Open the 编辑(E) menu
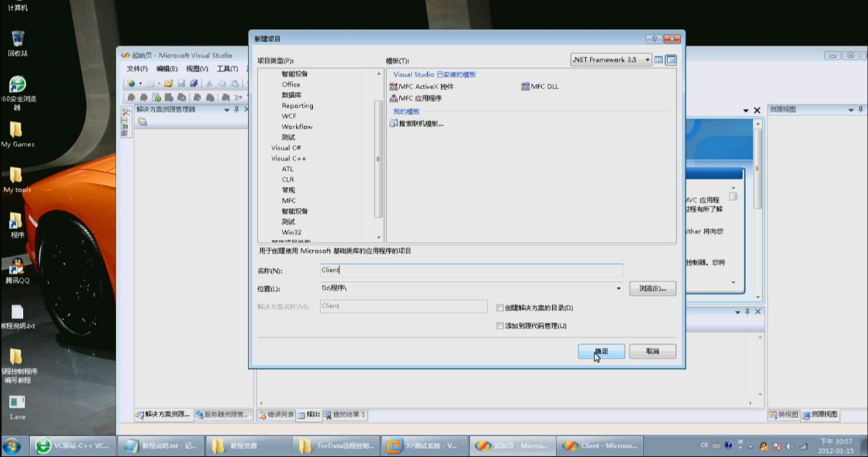This screenshot has height=457, width=868. point(167,69)
